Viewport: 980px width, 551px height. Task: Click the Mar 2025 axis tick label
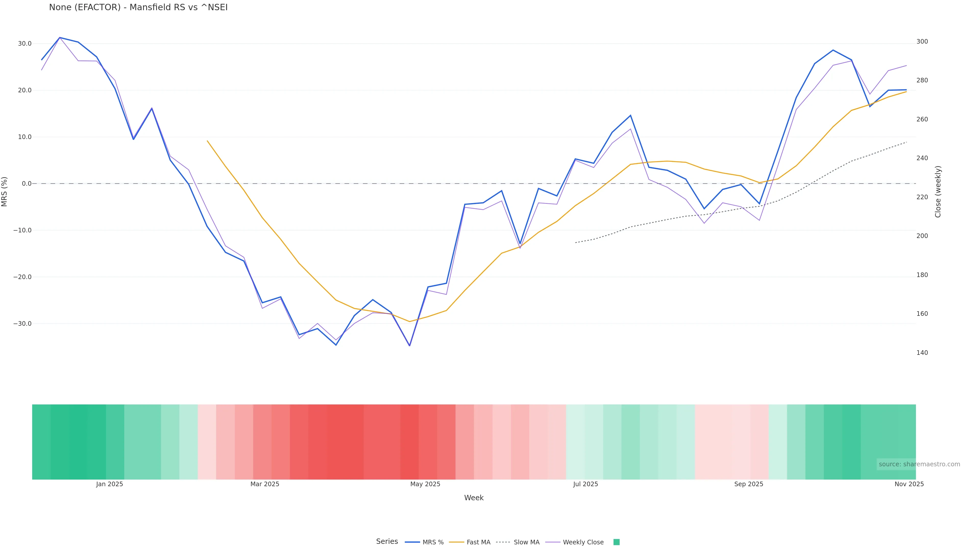265,484
